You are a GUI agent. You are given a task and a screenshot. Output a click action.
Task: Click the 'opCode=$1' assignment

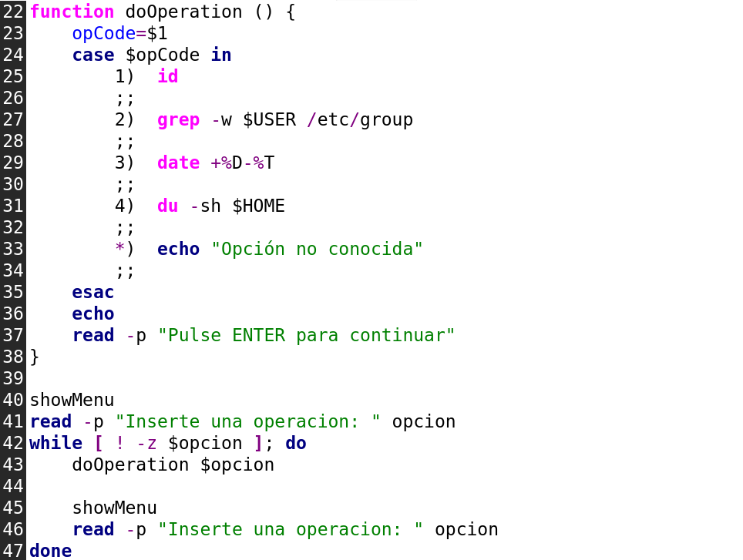click(x=119, y=34)
